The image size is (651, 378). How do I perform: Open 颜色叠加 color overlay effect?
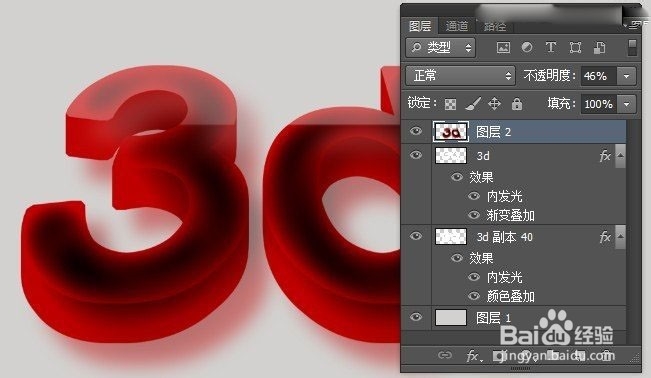511,297
